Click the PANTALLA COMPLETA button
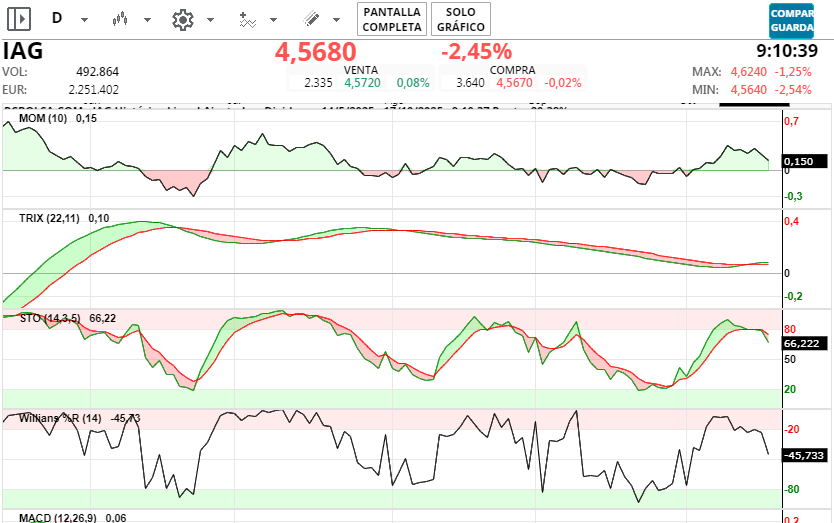 (392, 19)
